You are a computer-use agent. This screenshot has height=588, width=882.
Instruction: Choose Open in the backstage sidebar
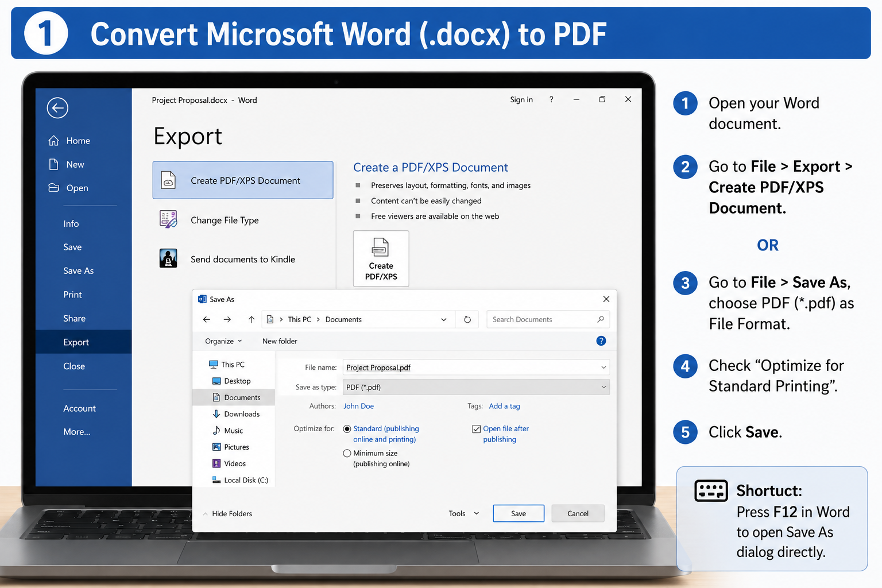68,188
